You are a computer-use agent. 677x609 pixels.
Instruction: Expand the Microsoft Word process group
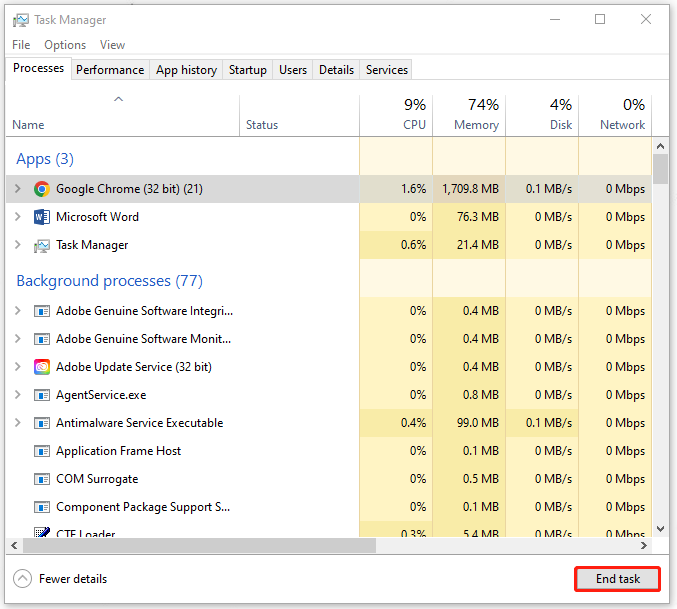point(17,217)
